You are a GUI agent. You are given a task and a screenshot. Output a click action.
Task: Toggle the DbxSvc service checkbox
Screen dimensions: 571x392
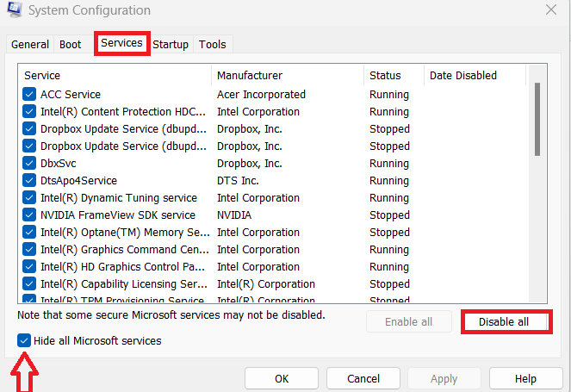[x=29, y=164]
